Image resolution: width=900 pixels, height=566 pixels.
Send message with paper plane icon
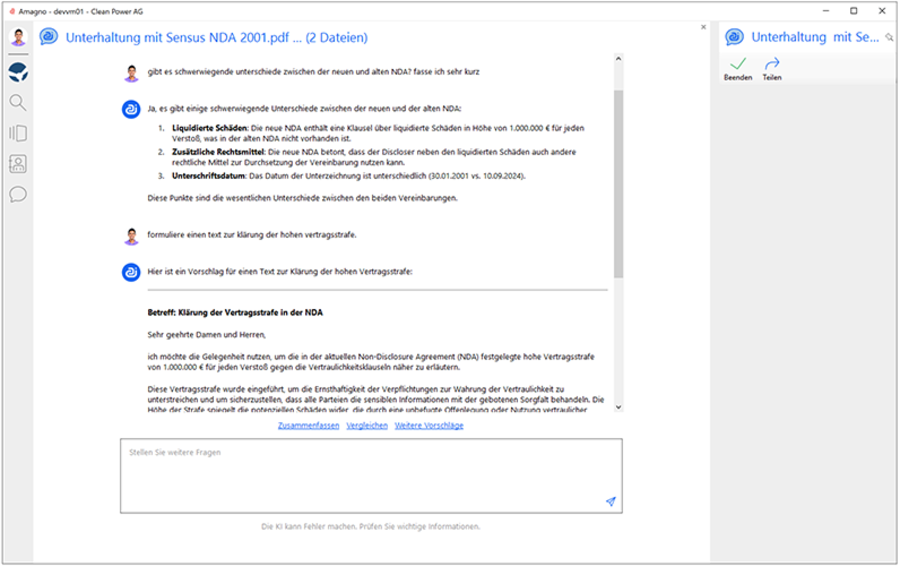pyautogui.click(x=611, y=501)
